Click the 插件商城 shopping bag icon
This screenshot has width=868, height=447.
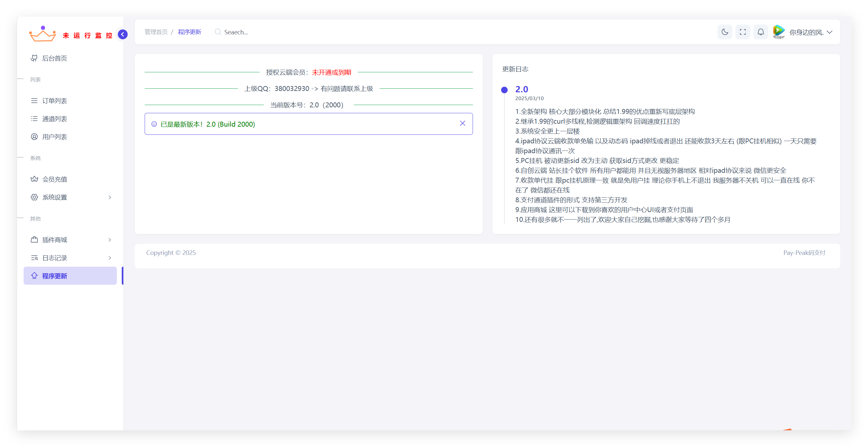point(34,240)
